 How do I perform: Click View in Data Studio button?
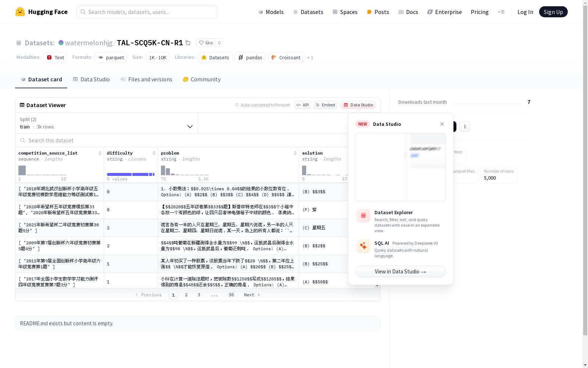coord(401,272)
